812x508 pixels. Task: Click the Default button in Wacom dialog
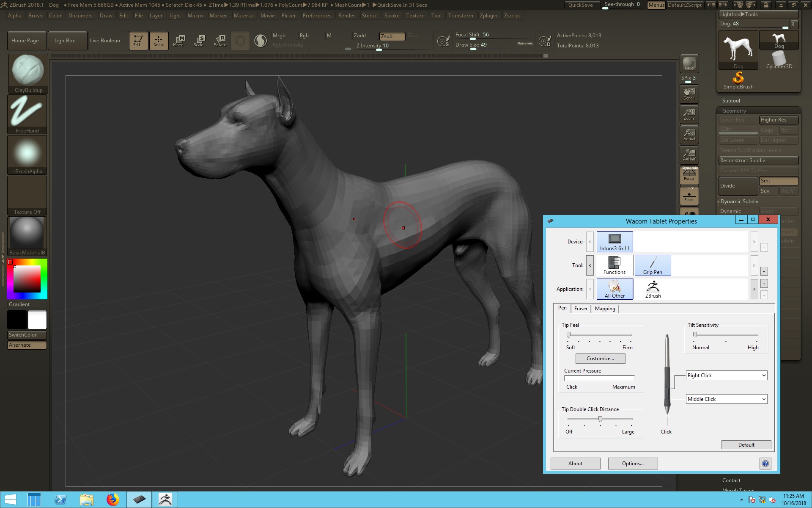(x=746, y=445)
